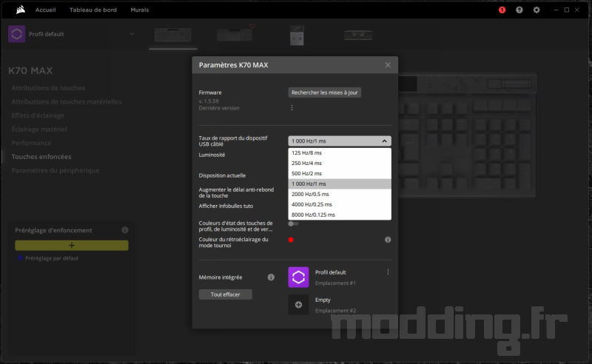592x364 pixels.
Task: Select the K70 MAX keyboard device thumbnail
Action: (x=173, y=36)
